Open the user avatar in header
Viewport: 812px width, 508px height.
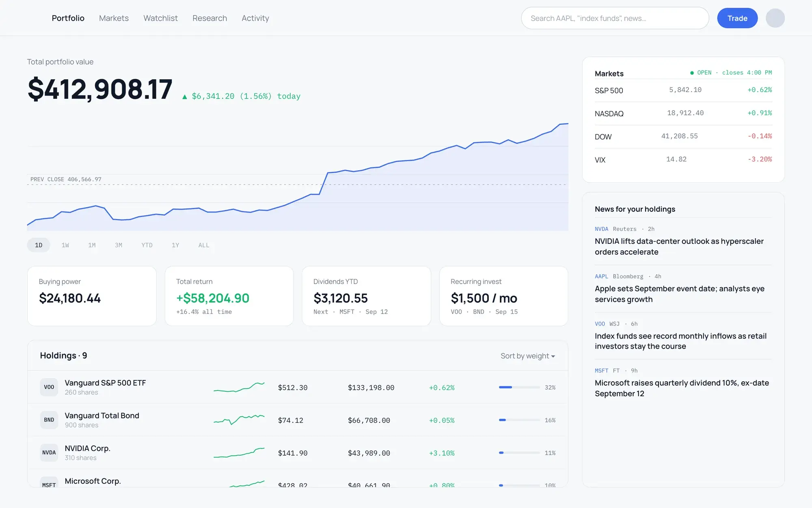click(x=775, y=18)
